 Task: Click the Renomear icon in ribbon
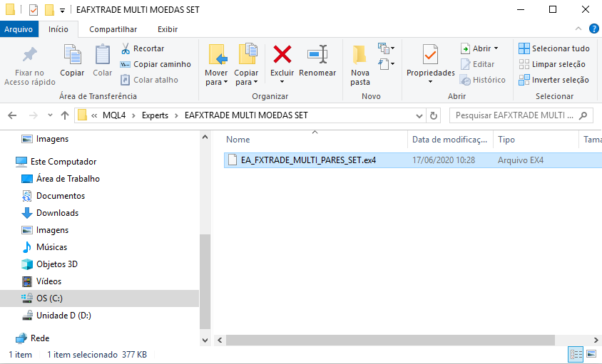tap(317, 55)
